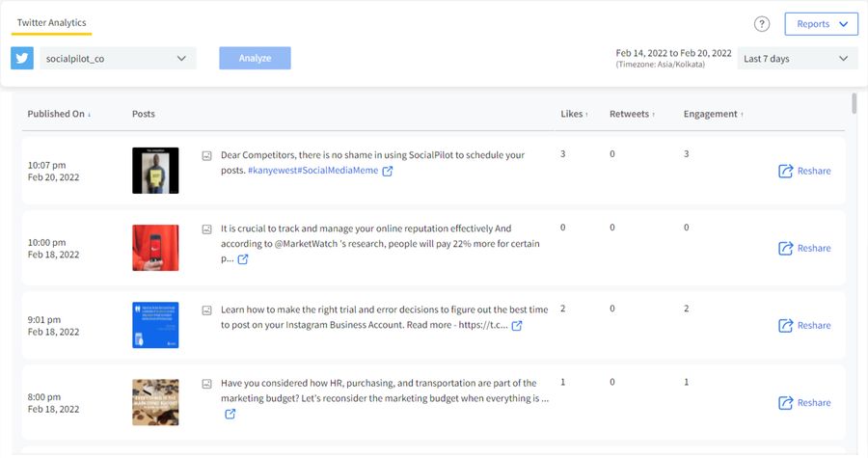Reshare the Dear Competitors post

[804, 171]
